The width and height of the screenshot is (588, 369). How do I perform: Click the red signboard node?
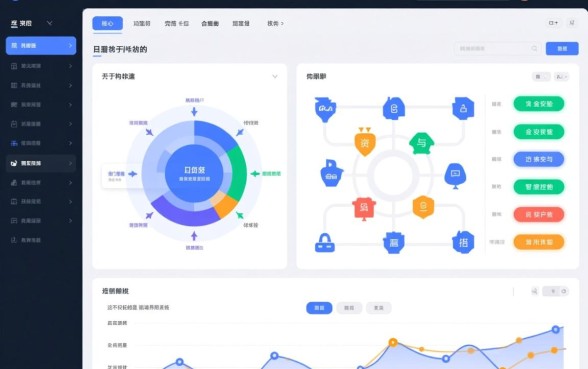click(364, 208)
